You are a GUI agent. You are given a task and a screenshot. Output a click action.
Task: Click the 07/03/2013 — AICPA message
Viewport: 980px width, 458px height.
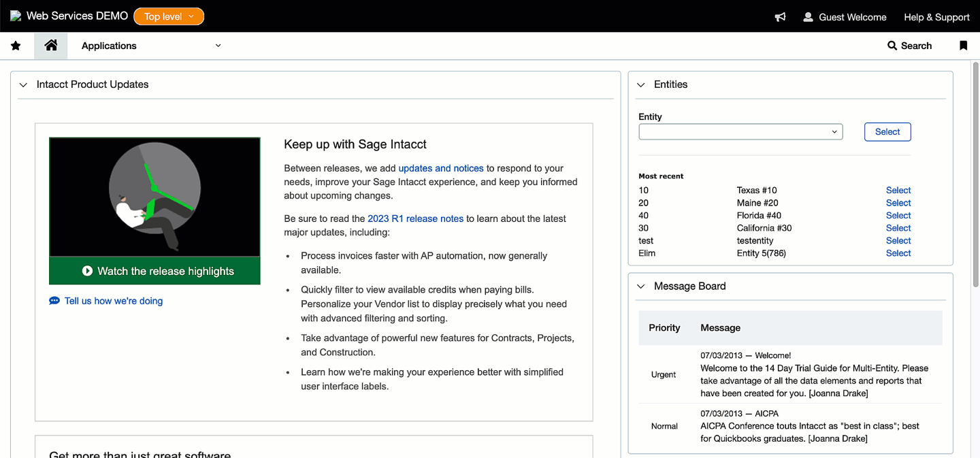point(739,413)
